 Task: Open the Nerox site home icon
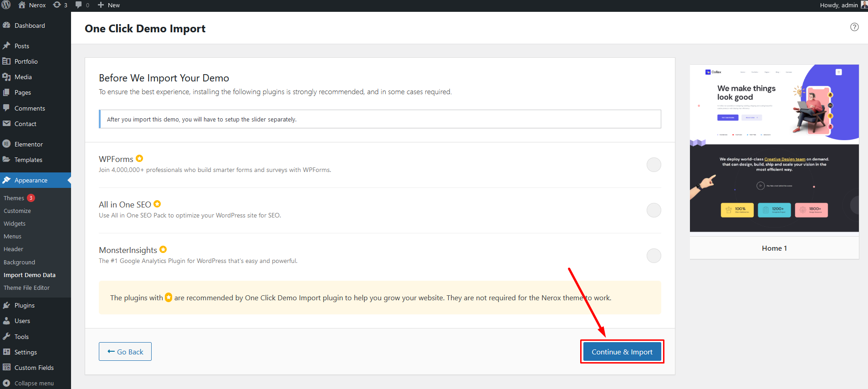click(22, 5)
